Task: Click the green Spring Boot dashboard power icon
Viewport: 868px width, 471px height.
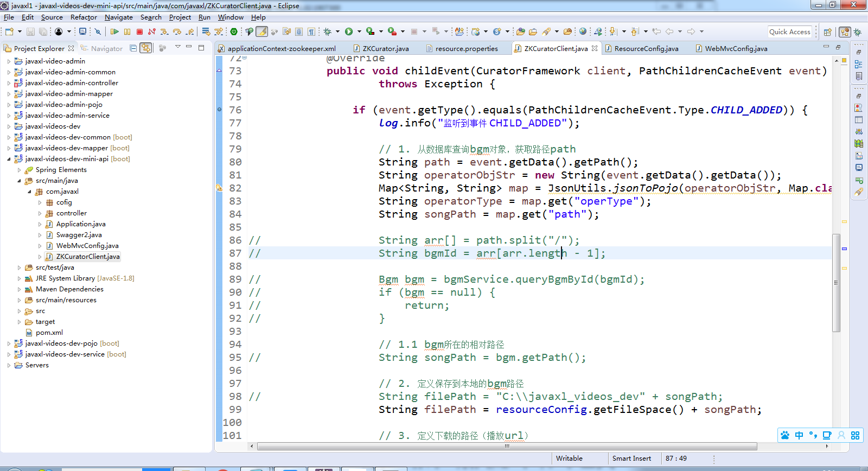Action: point(233,31)
